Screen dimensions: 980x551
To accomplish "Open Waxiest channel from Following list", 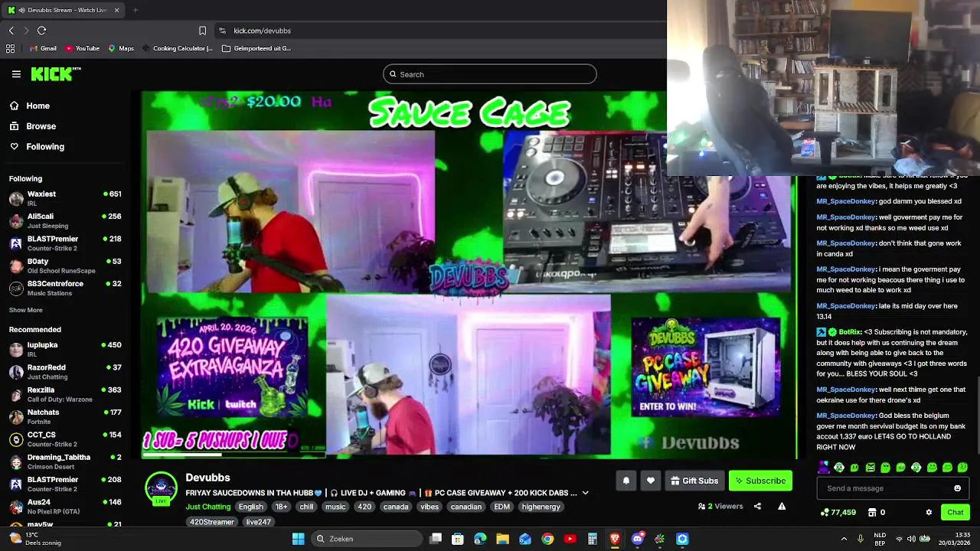I will [x=65, y=198].
